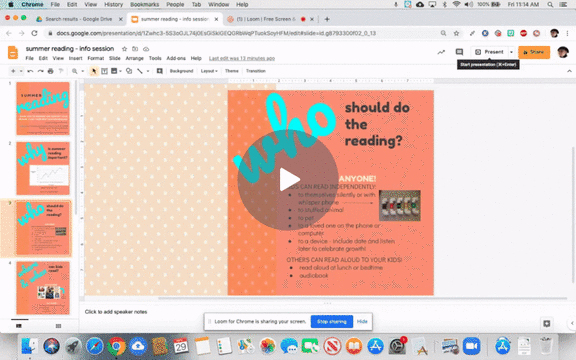Screen dimensions: 576x360
Task: Open a new Chrome tab
Action: click(327, 19)
